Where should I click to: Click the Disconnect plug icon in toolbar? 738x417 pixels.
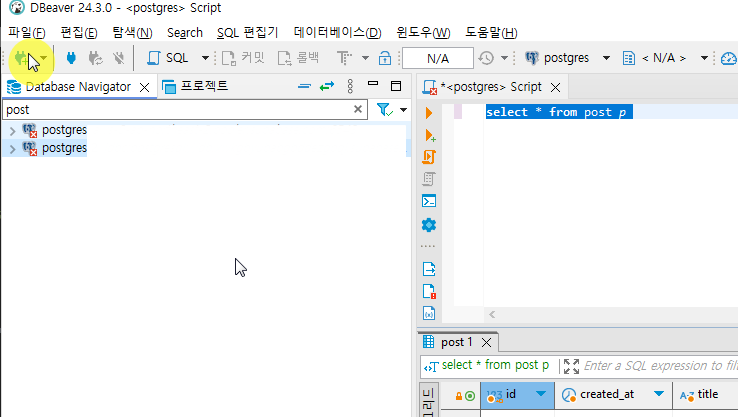pos(119,58)
